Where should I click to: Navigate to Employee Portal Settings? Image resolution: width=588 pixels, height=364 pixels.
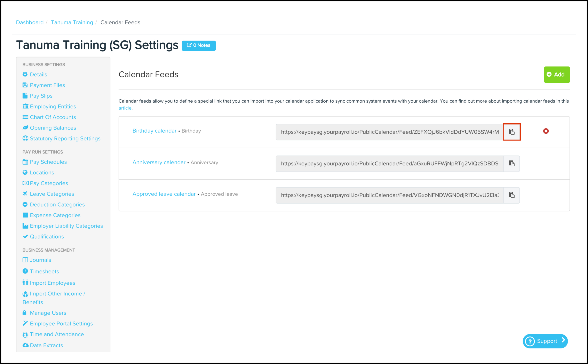(61, 324)
